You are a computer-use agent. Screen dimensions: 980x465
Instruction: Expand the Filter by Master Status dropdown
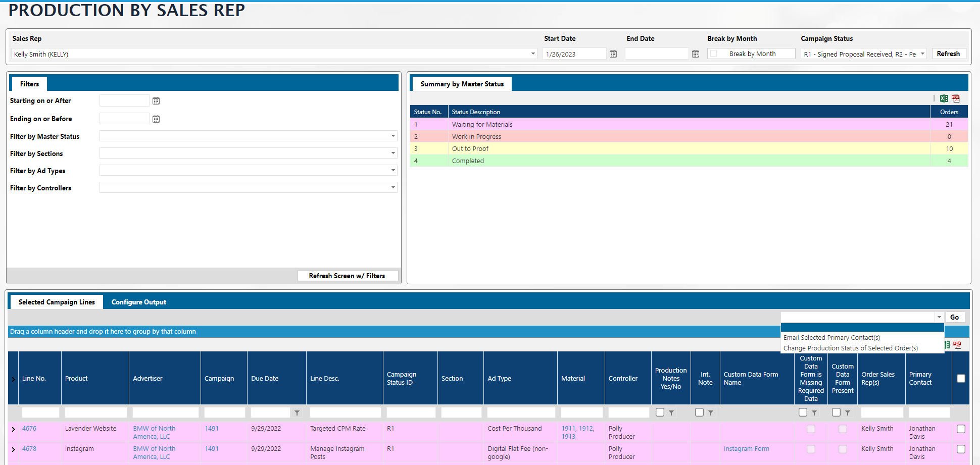393,136
